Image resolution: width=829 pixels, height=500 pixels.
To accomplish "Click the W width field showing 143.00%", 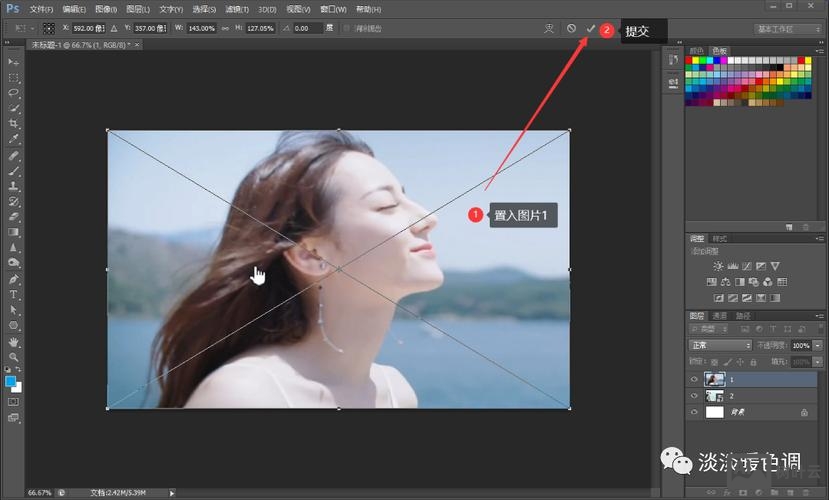I will click(x=201, y=29).
